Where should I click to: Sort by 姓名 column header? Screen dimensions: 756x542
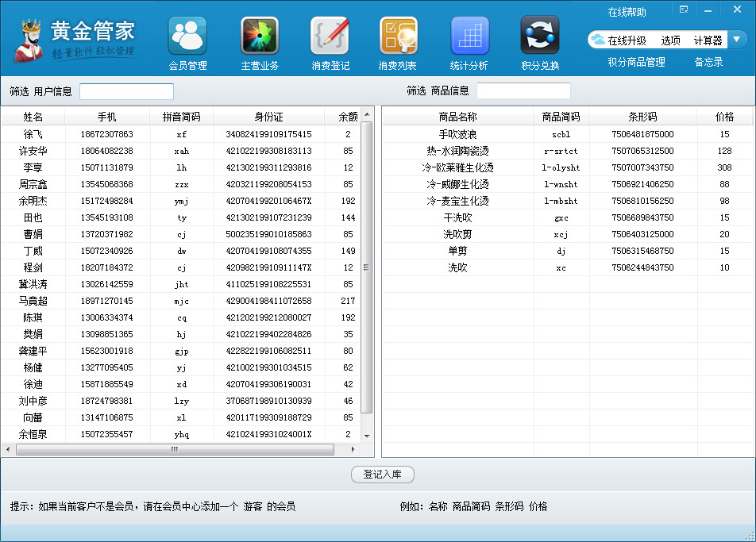(33, 117)
